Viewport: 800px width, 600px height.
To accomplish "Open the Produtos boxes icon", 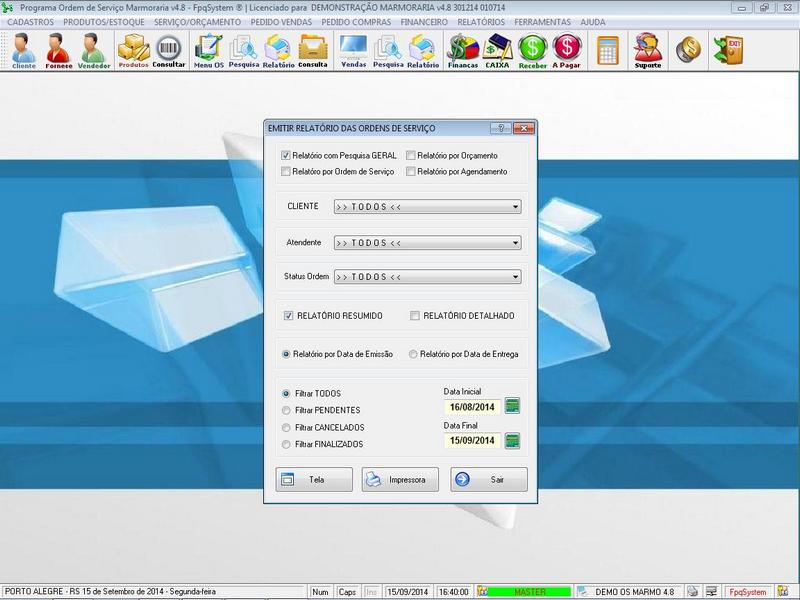I will click(133, 50).
